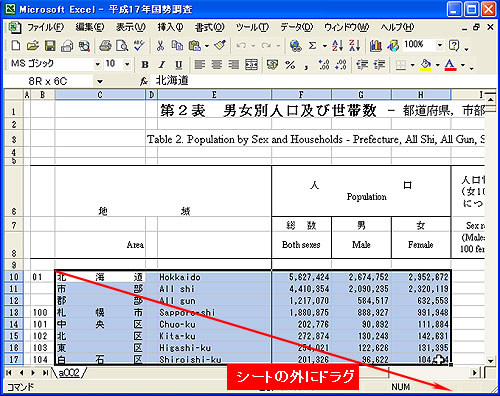500x396 pixels.
Task: Copy selection with Copy icon
Action: pos(177,45)
